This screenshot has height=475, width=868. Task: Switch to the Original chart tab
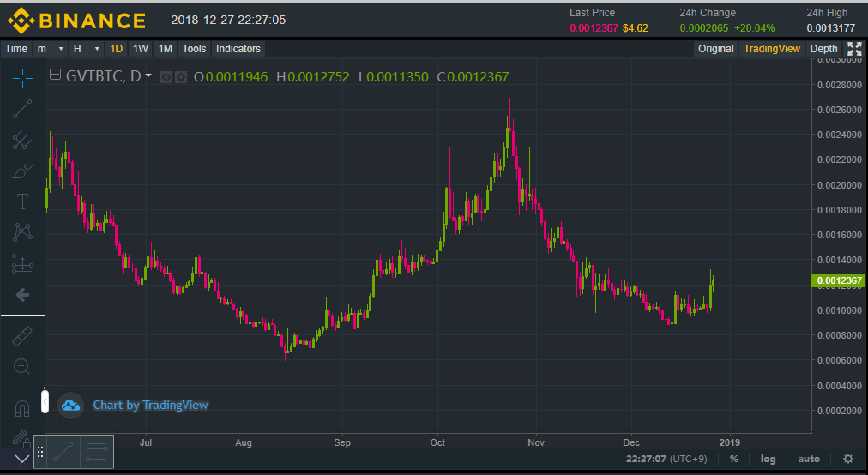tap(715, 49)
